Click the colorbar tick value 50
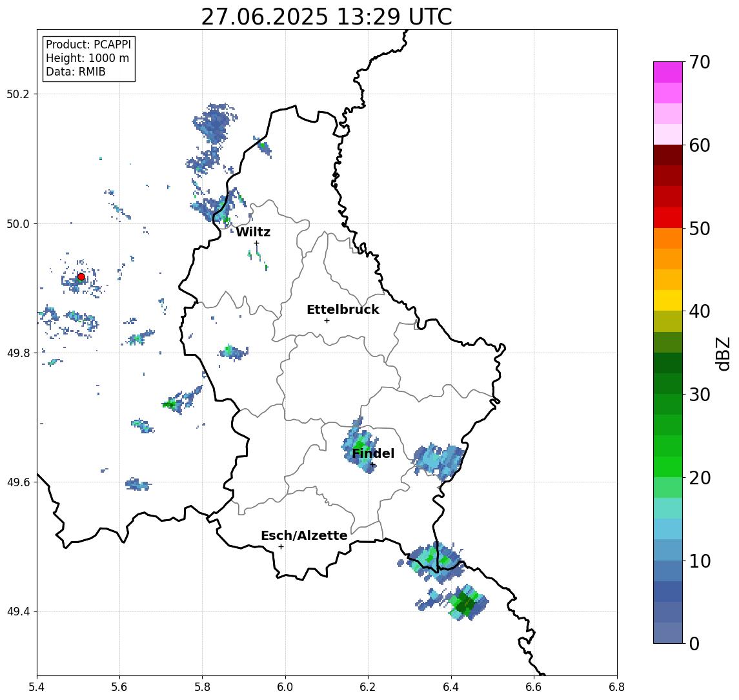Image resolution: width=739 pixels, height=700 pixels. [x=700, y=229]
